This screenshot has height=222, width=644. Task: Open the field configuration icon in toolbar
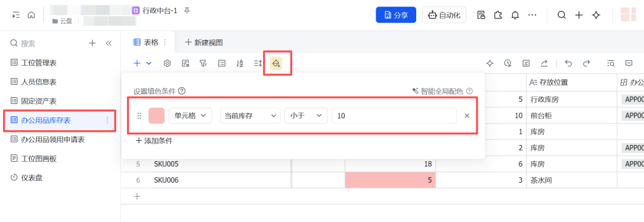coord(185,63)
